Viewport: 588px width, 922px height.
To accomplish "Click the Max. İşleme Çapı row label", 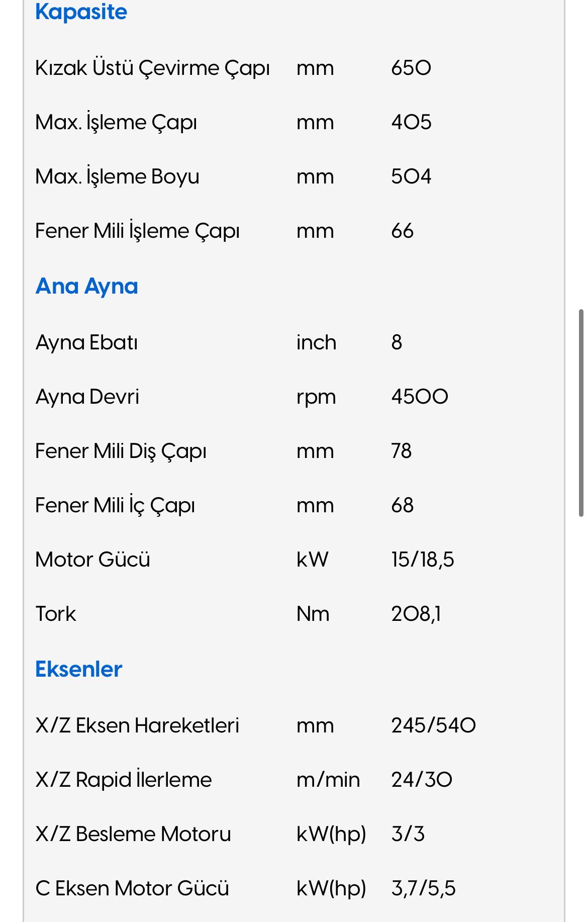I will coord(116,123).
